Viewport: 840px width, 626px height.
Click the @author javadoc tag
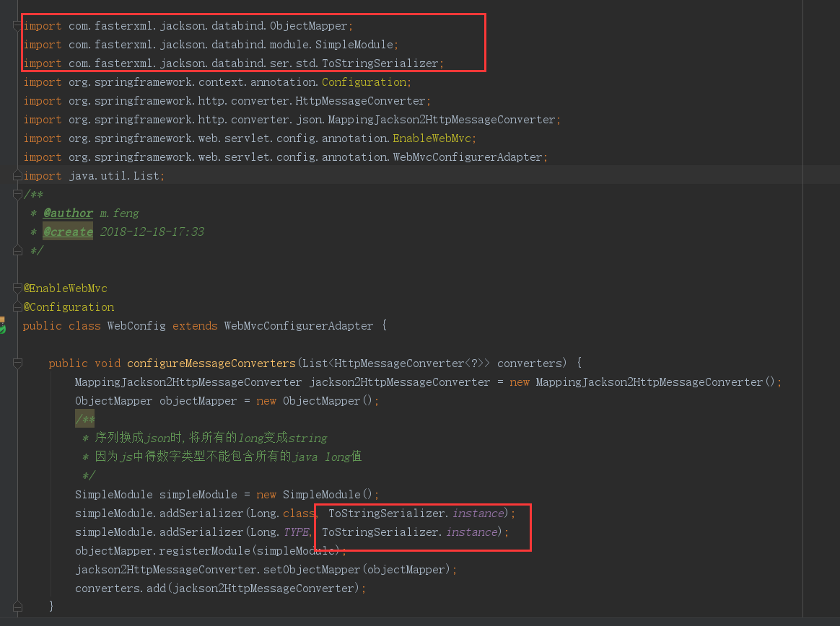(x=68, y=213)
